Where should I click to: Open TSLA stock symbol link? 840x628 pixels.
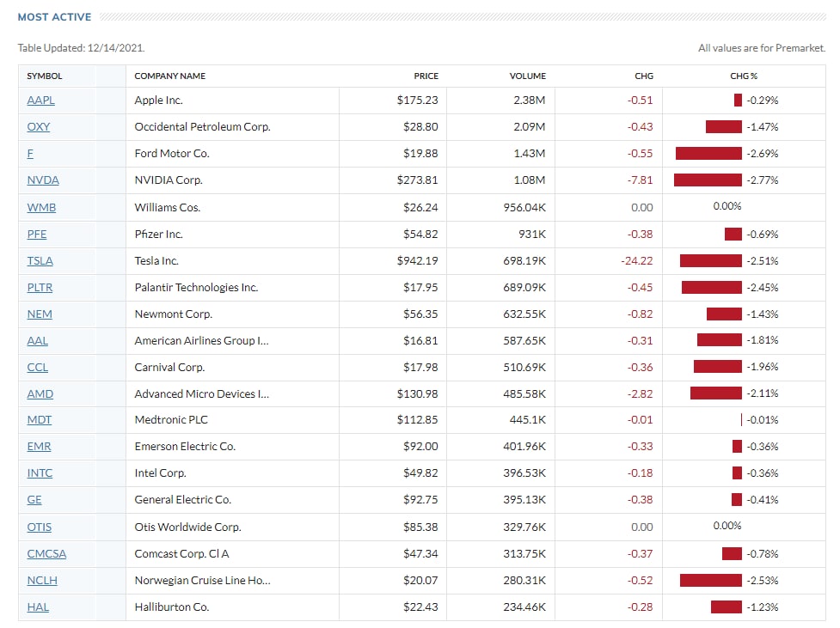pos(40,260)
